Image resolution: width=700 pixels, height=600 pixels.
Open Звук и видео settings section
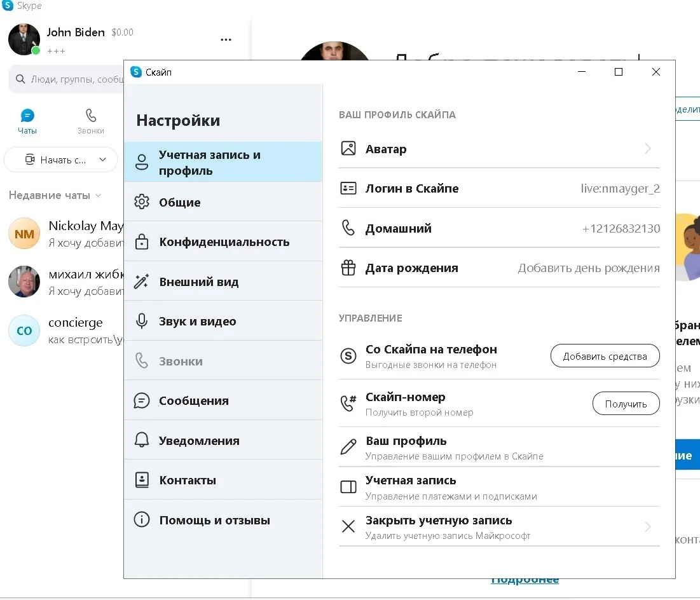[x=223, y=321]
